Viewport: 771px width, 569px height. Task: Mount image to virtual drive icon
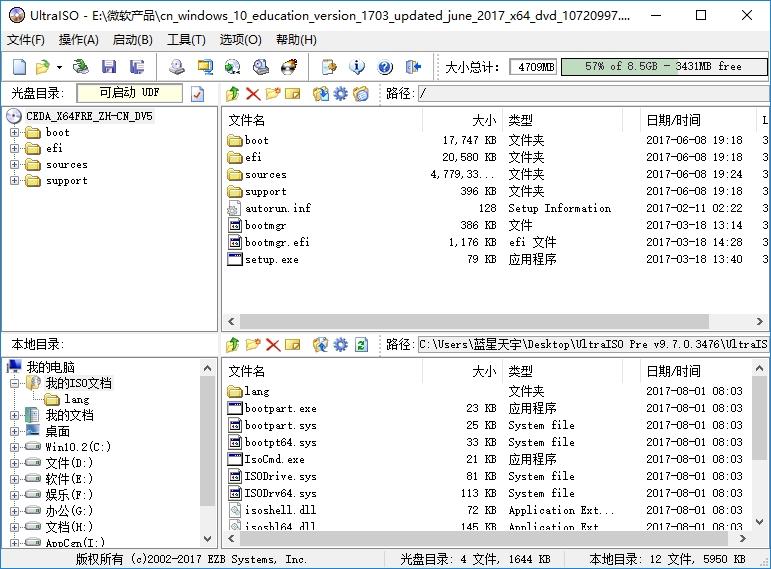[261, 66]
